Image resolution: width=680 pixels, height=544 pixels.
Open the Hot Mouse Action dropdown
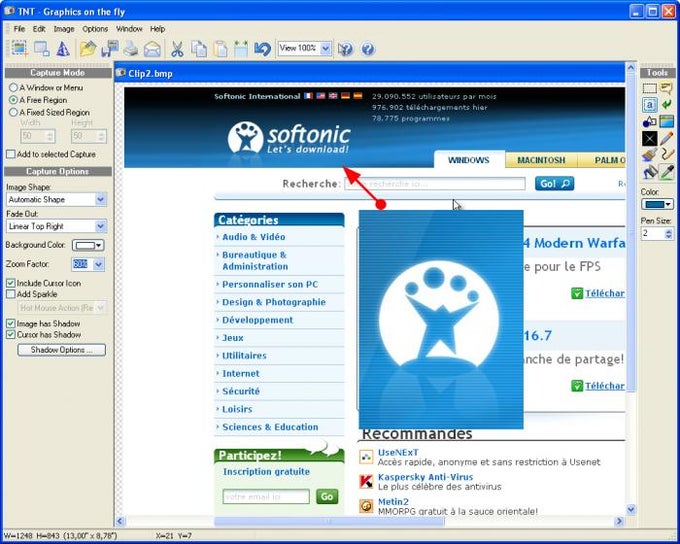[100, 308]
